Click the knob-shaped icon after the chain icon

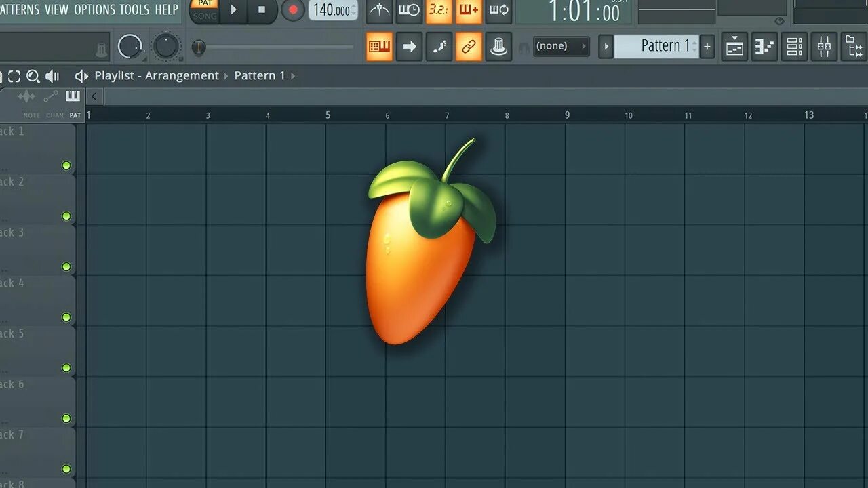click(498, 47)
